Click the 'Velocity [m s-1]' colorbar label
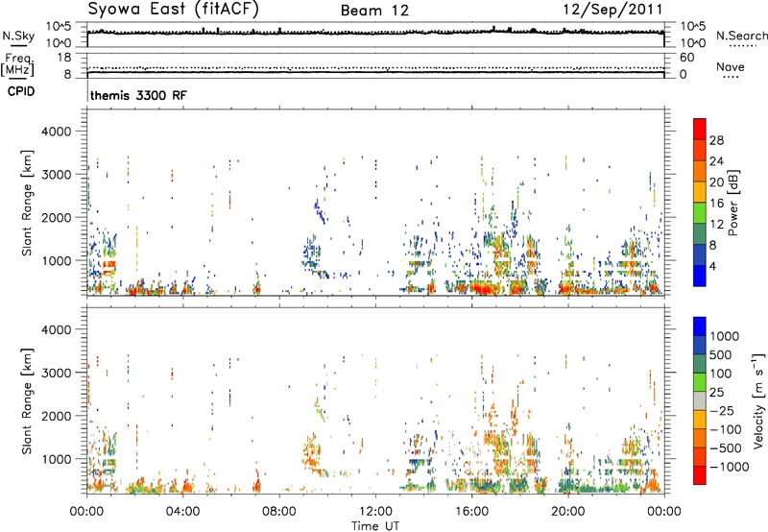This screenshot has width=768, height=532. pyautogui.click(x=758, y=400)
